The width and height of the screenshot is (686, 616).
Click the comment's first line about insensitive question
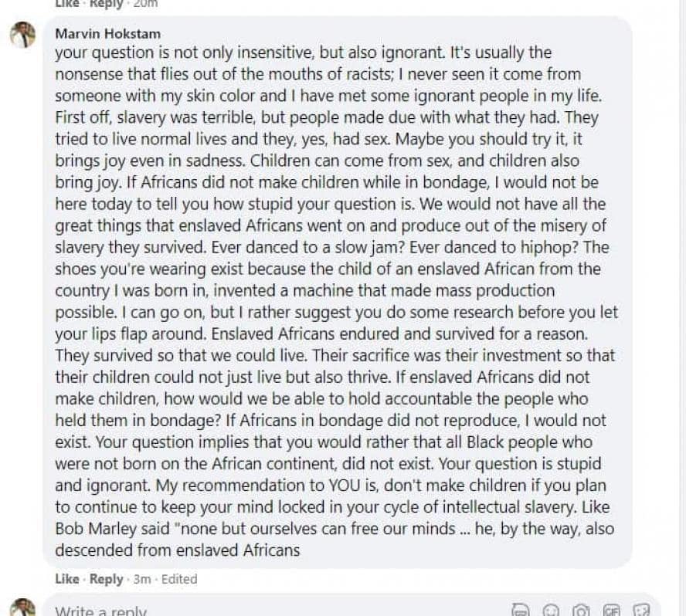[x=303, y=53]
